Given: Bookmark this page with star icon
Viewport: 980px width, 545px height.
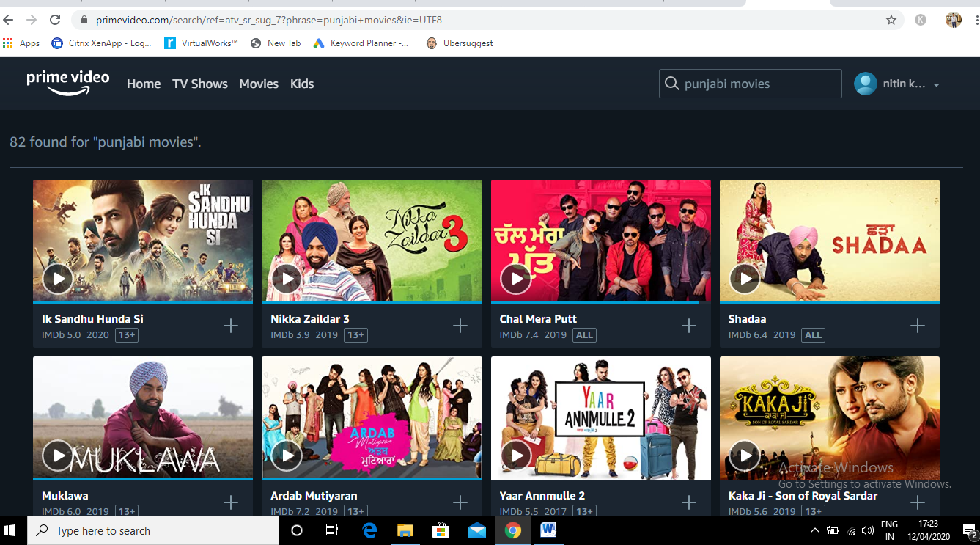Looking at the screenshot, I should click(891, 20).
